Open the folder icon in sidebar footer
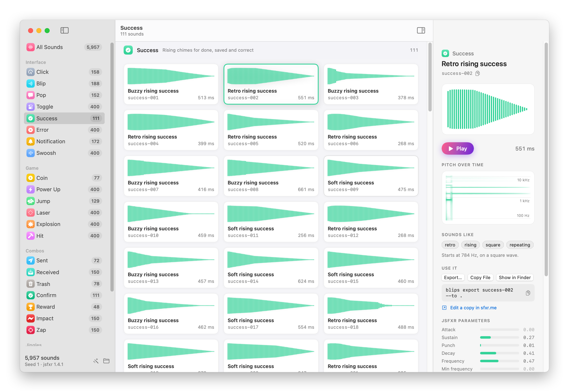569x392 pixels. [106, 361]
